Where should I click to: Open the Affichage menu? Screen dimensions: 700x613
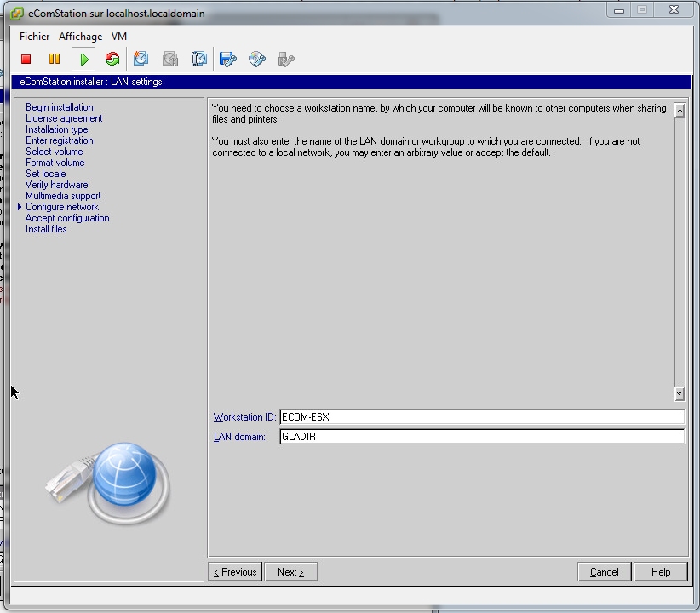click(80, 37)
